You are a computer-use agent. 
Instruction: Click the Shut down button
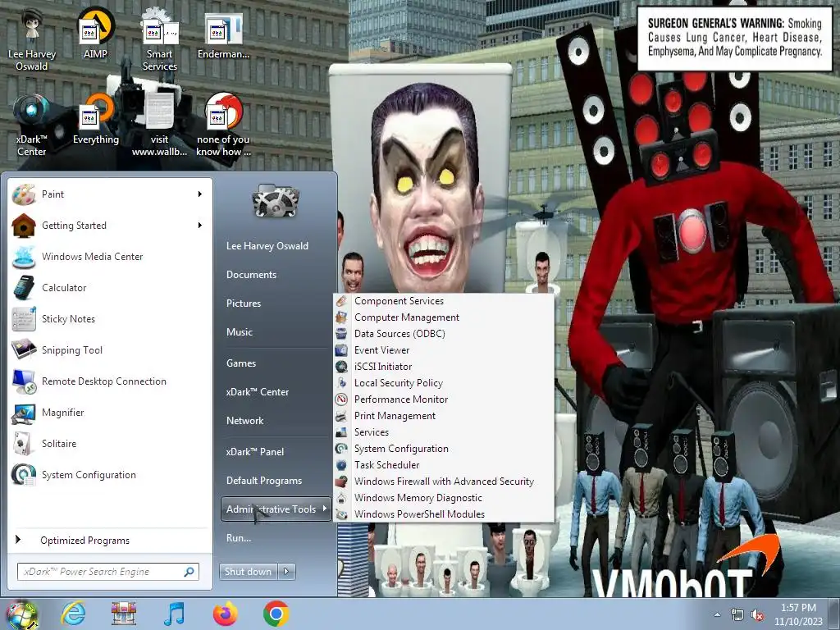249,572
